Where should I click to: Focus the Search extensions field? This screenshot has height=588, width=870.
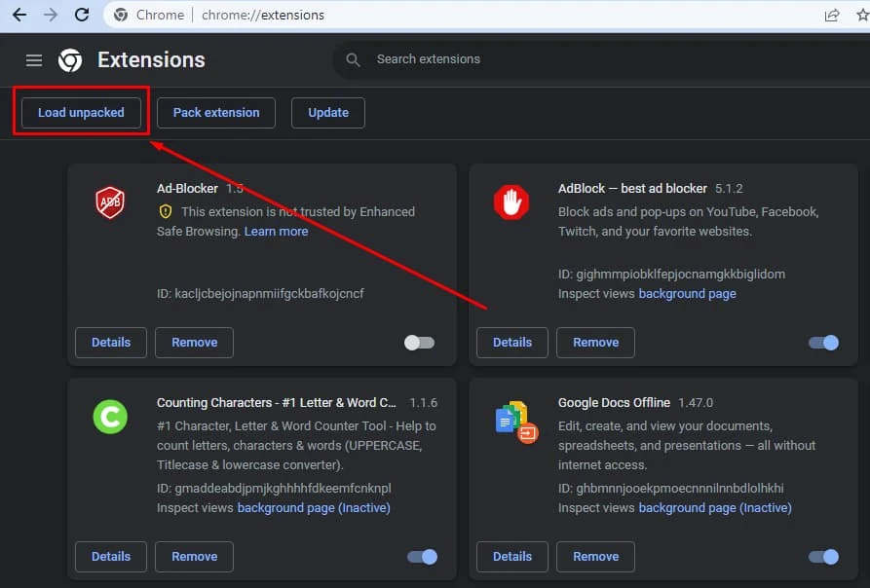[x=601, y=59]
